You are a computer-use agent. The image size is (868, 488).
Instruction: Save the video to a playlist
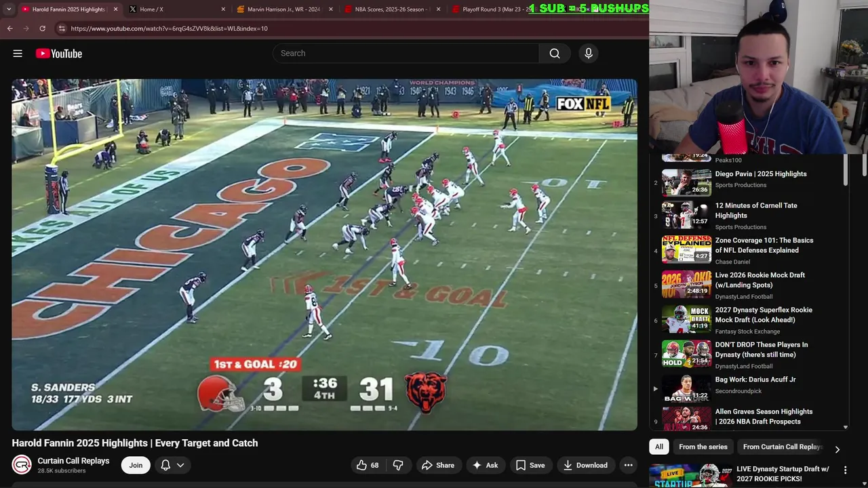530,465
